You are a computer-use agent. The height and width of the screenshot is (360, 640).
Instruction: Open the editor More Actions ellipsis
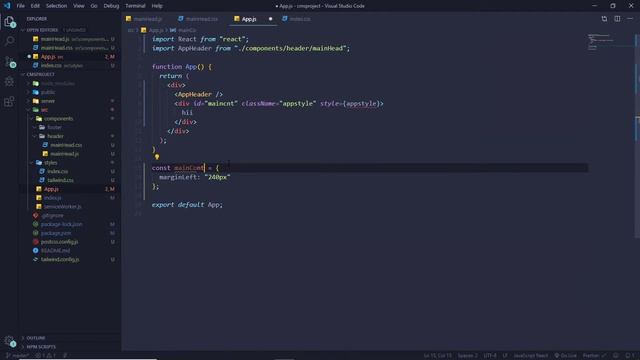(x=630, y=19)
